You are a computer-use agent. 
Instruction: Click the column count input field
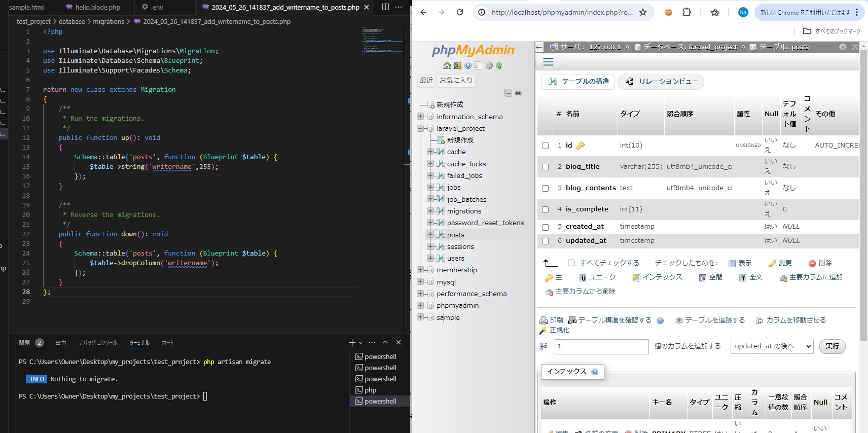pos(601,346)
